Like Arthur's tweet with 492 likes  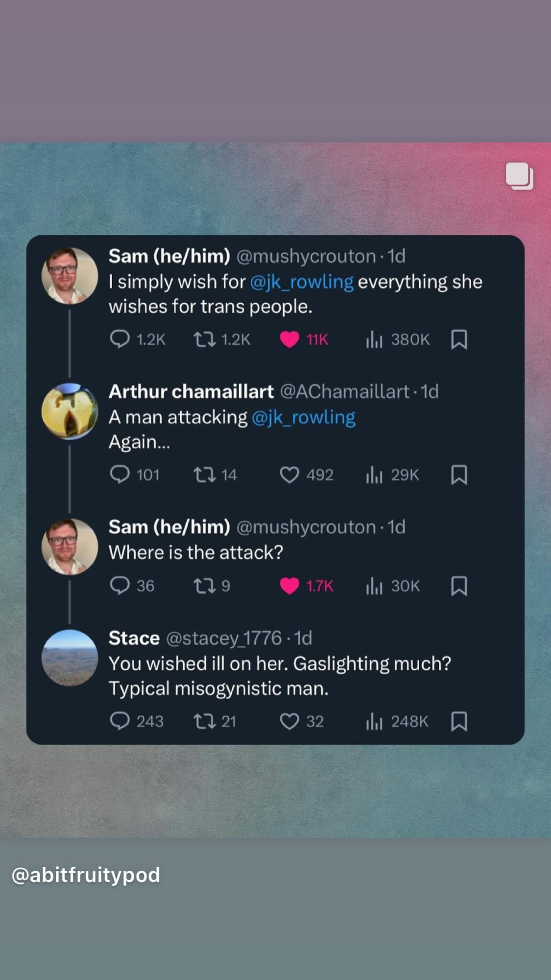pos(289,474)
